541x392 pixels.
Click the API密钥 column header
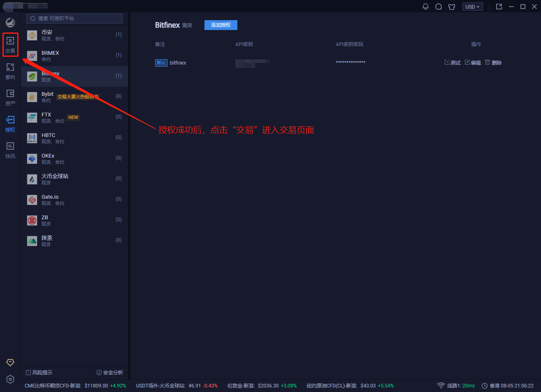pyautogui.click(x=244, y=44)
